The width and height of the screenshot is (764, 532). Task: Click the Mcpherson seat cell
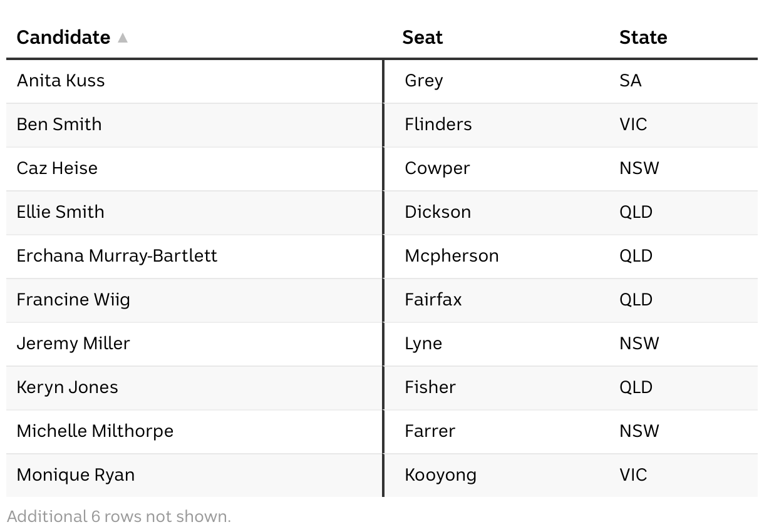[452, 256]
